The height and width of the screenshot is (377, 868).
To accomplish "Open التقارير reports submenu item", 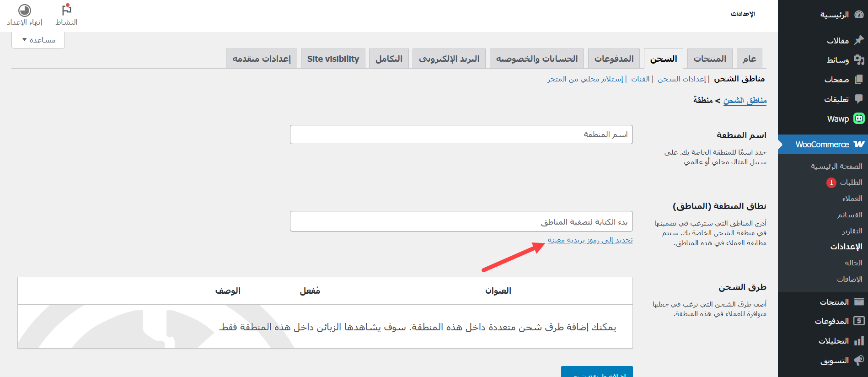I will (852, 231).
